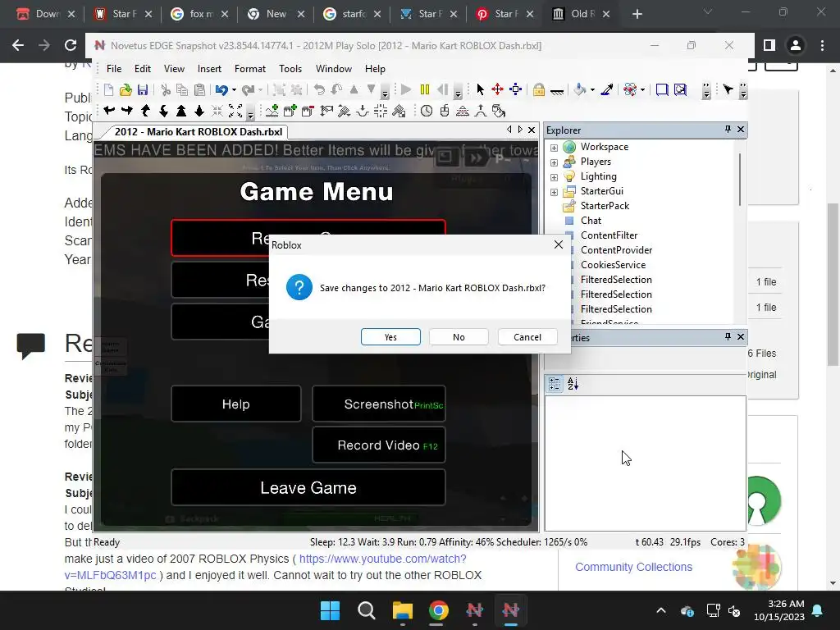Click the Copy icon in toolbar
The image size is (840, 630).
(182, 90)
